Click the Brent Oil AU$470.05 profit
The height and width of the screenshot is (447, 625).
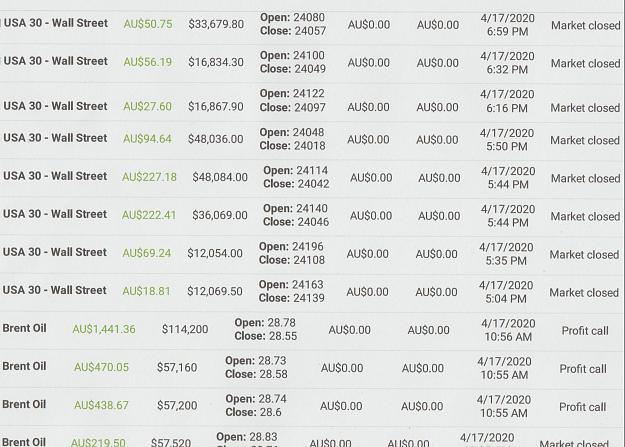(x=101, y=367)
